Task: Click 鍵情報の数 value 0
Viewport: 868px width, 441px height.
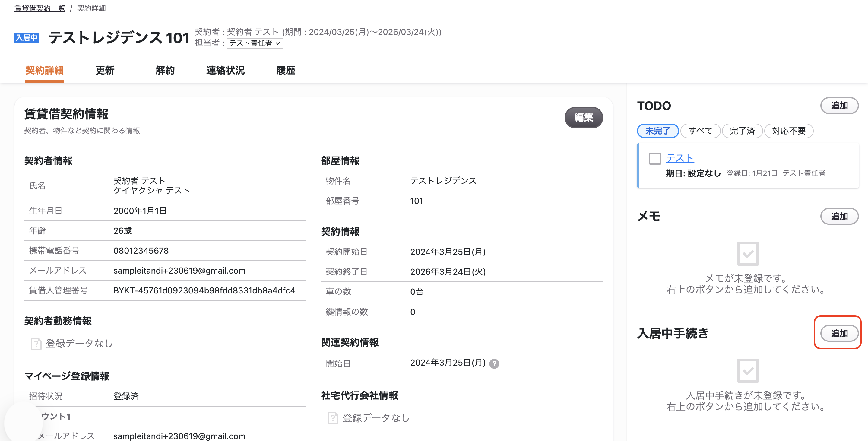Action: (412, 312)
